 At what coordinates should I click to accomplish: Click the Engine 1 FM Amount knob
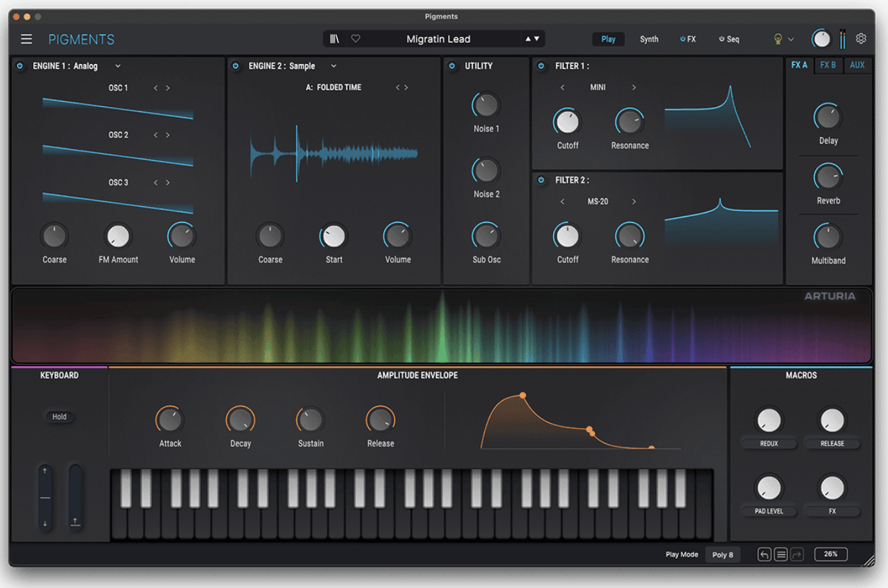click(118, 235)
